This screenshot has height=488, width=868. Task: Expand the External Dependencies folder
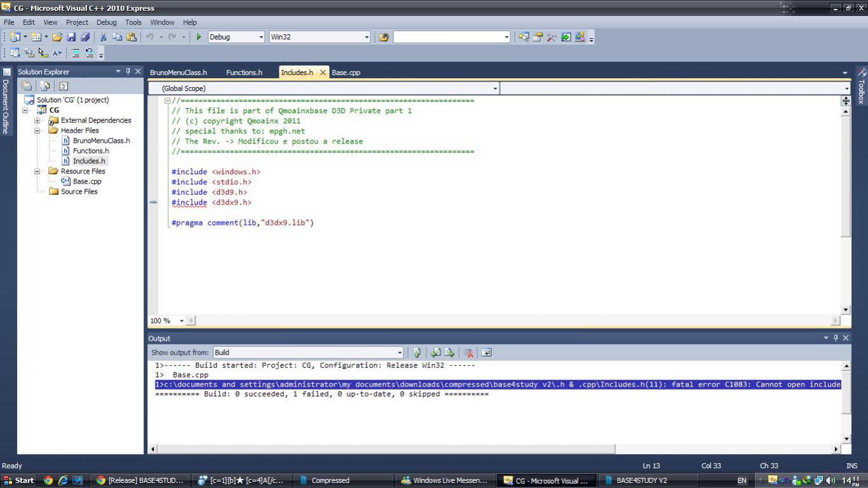tap(37, 120)
